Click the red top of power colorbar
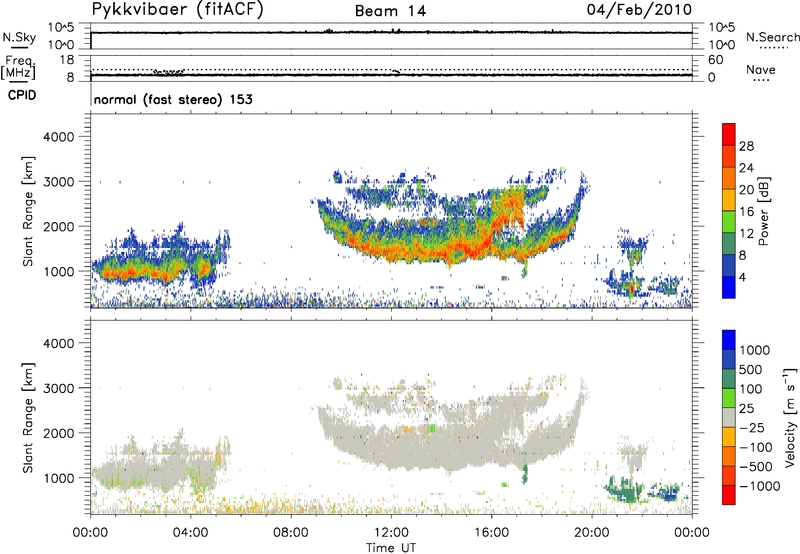800x554 pixels. 729,134
